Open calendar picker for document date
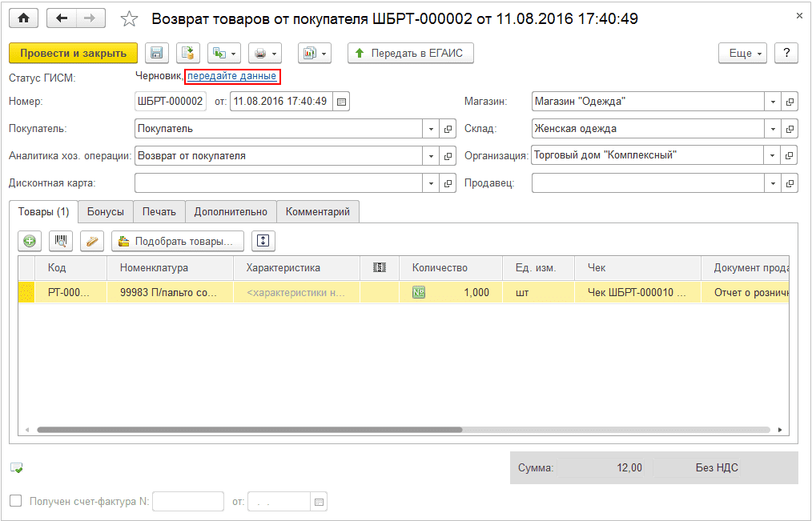The height and width of the screenshot is (521, 812). coord(341,102)
